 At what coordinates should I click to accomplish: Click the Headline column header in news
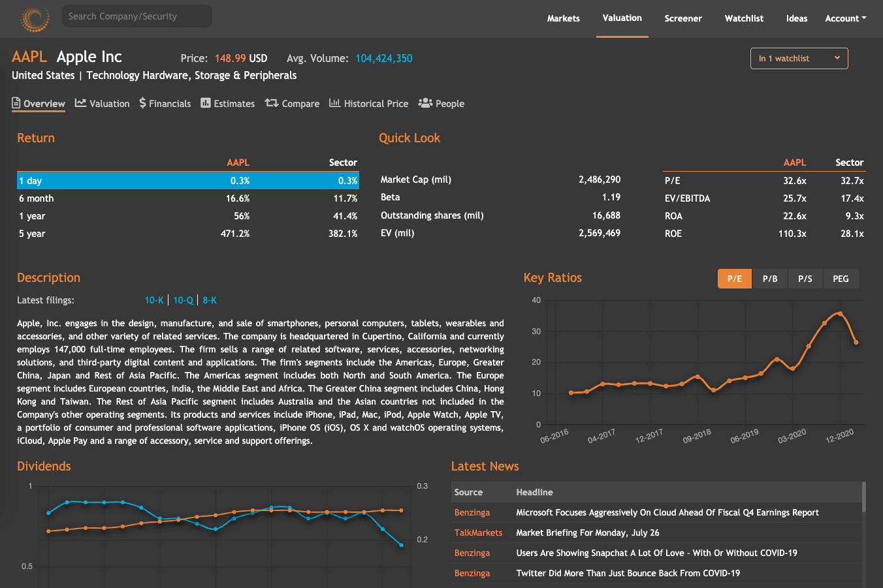tap(534, 492)
